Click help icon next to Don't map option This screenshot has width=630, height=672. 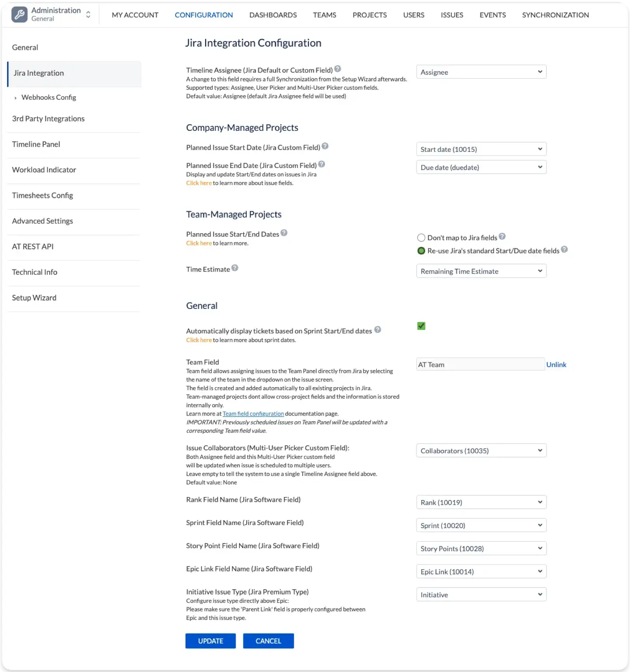click(502, 236)
